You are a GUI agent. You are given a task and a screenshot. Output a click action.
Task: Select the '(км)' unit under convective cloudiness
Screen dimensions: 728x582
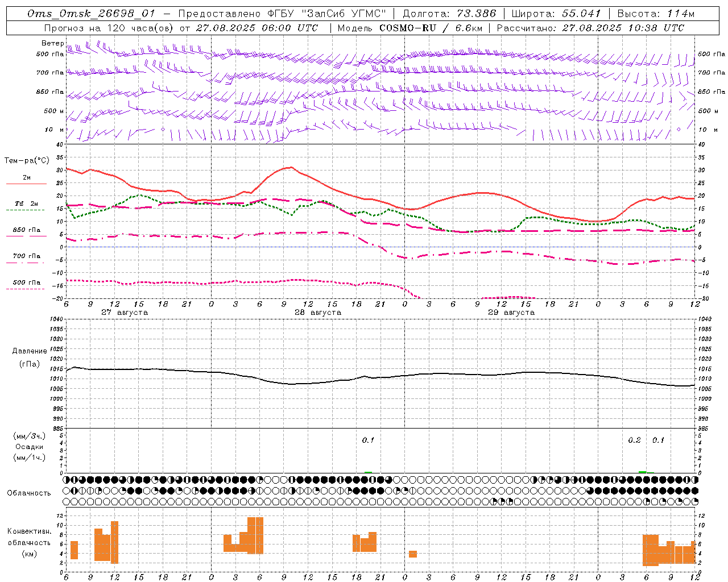click(x=30, y=554)
